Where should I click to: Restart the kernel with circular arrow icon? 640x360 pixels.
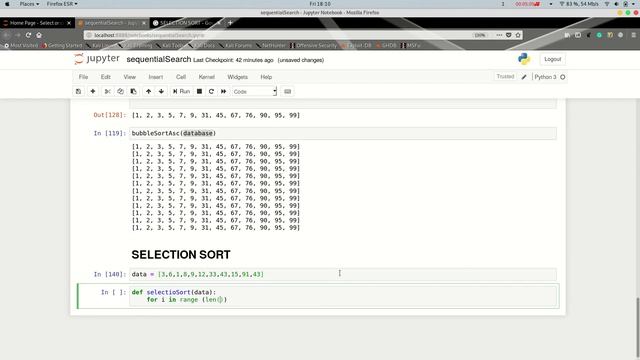pos(211,91)
